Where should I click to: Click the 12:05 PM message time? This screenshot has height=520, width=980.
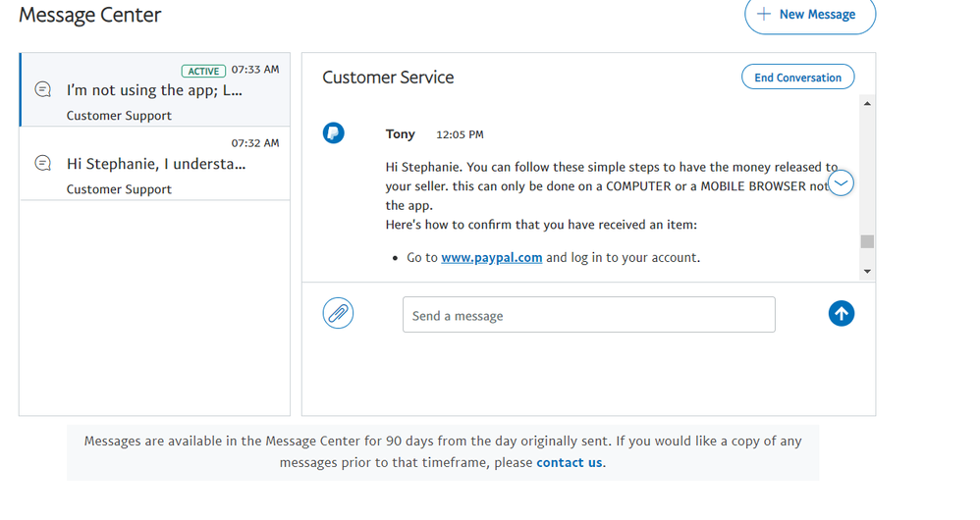tap(460, 134)
